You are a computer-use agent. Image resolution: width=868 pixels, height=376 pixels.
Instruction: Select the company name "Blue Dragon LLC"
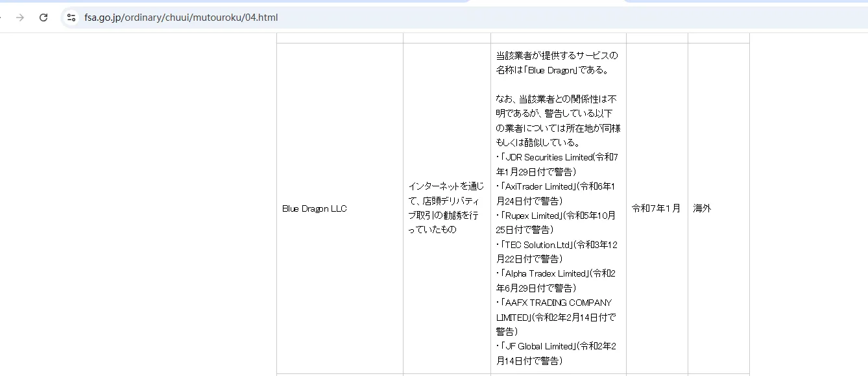tap(315, 208)
